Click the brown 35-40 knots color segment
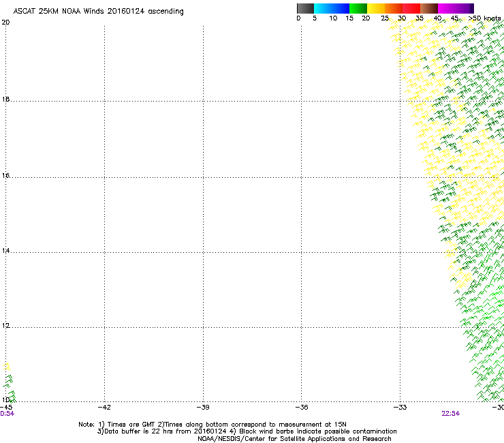 point(429,8)
